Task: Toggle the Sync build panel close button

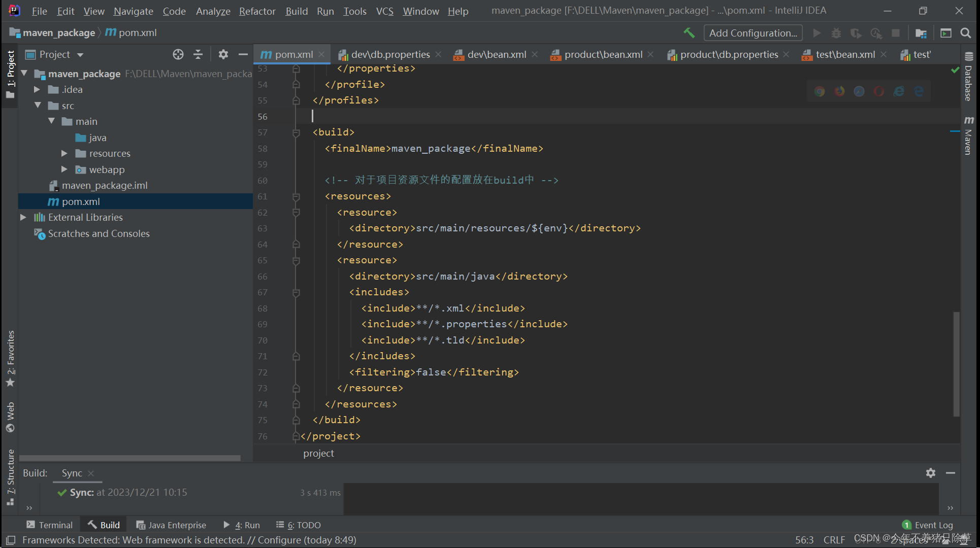Action: (92, 473)
